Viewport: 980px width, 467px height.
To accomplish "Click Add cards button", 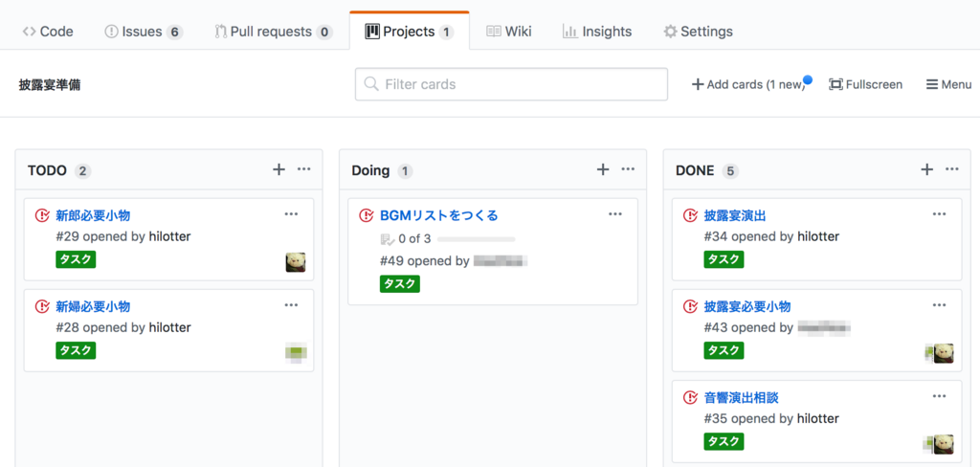I will (748, 84).
